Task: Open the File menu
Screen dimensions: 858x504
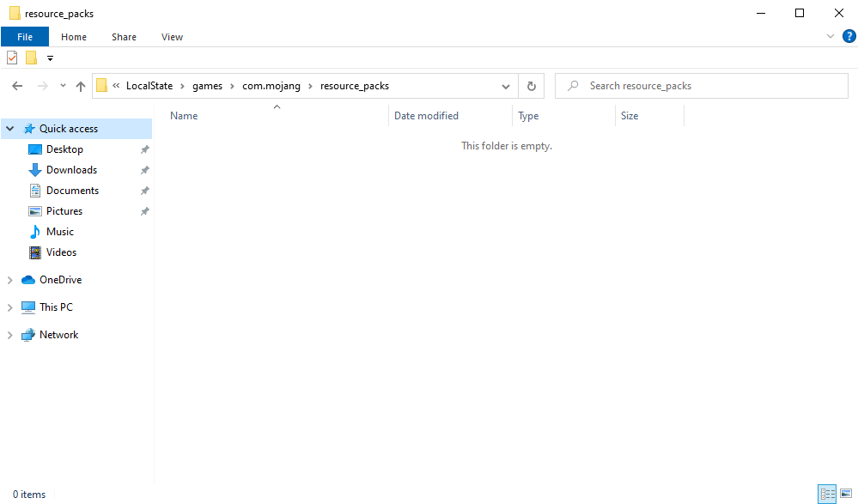Action: [25, 37]
